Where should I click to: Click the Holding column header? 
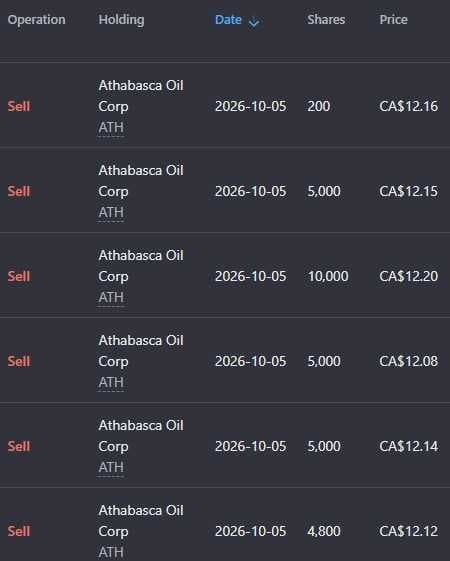pyautogui.click(x=122, y=20)
